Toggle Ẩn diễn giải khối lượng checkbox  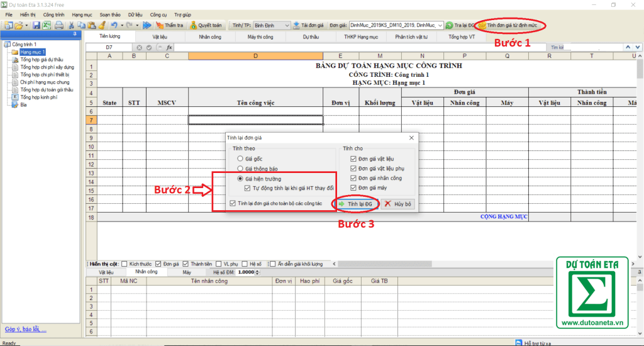(x=273, y=264)
